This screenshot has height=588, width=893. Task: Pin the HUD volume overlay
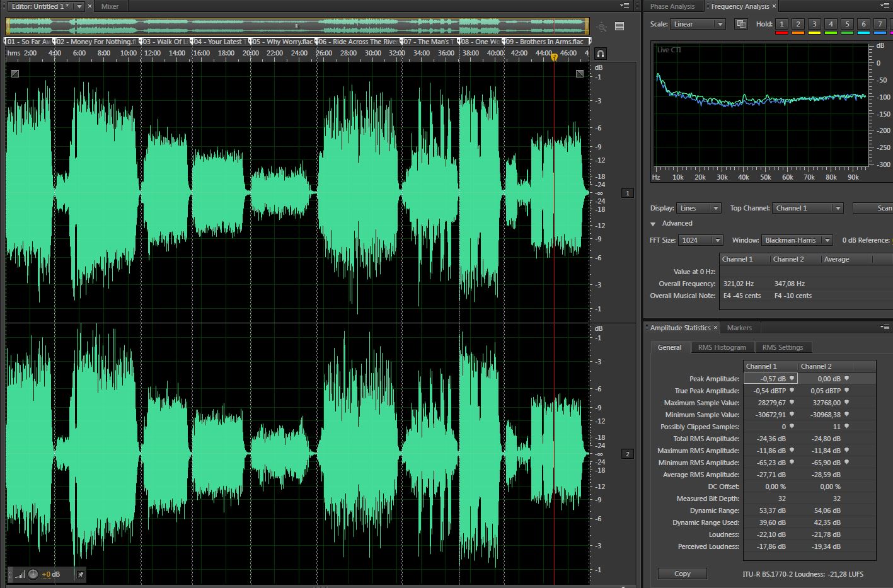(x=80, y=574)
